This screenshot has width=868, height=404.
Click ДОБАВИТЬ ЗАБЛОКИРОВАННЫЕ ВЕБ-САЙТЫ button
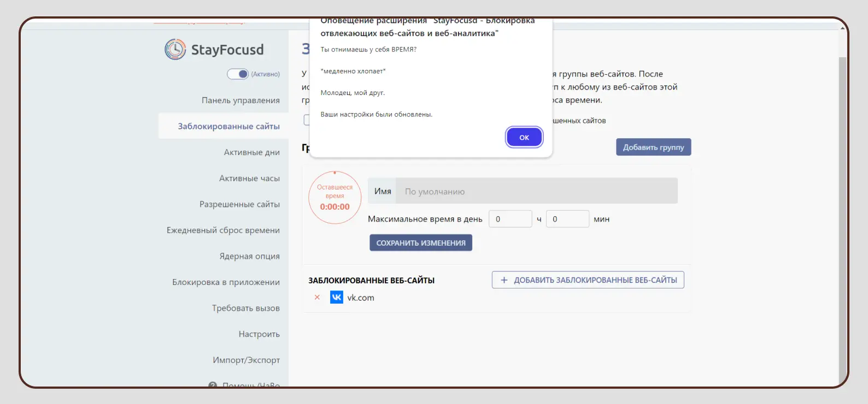point(588,280)
